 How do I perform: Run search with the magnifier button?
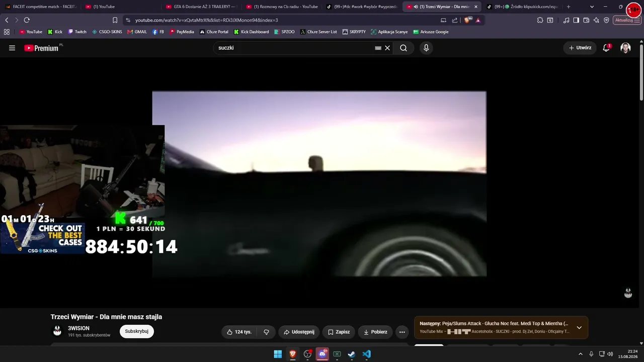(x=404, y=48)
